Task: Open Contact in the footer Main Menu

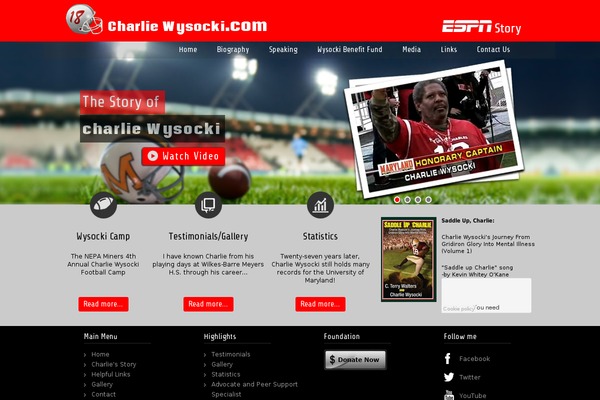Action: [x=103, y=394]
